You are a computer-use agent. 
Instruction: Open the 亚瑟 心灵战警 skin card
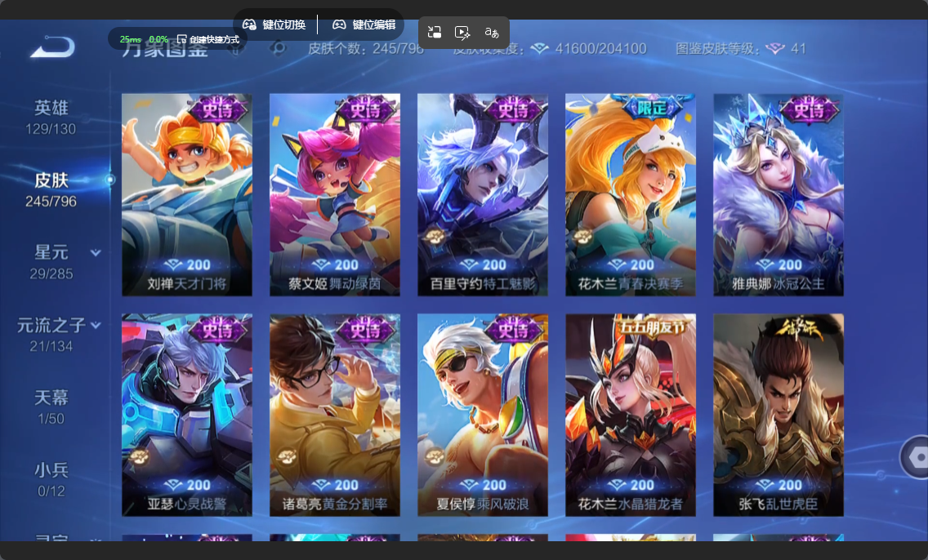[x=187, y=416]
